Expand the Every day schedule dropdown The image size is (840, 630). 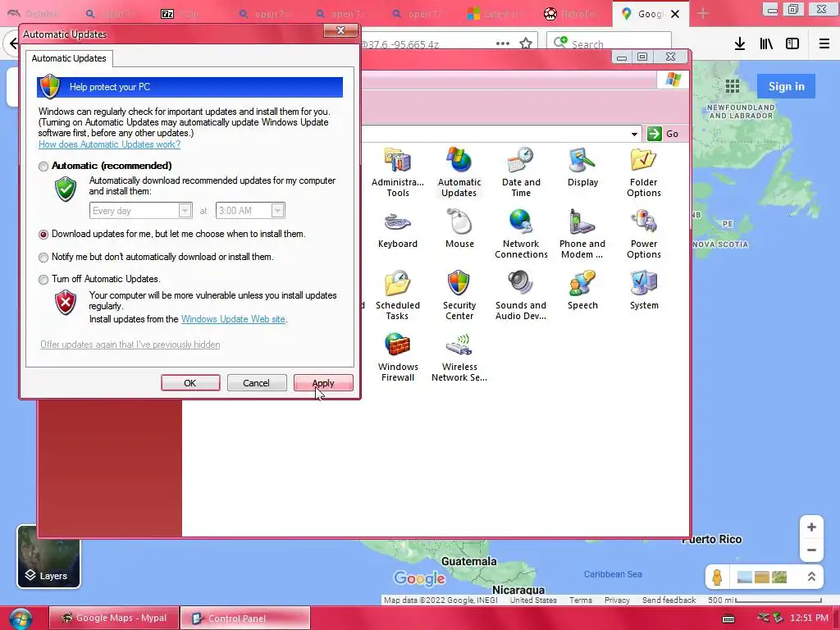click(x=185, y=211)
